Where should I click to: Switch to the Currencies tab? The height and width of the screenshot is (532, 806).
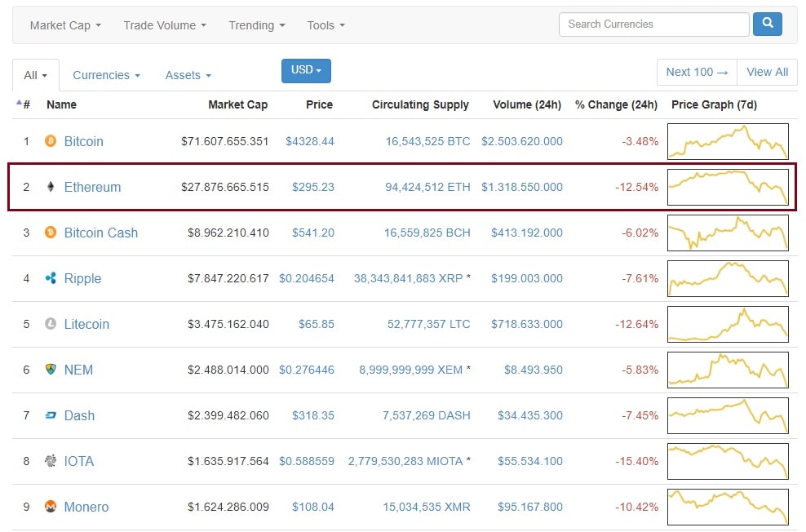click(x=106, y=75)
